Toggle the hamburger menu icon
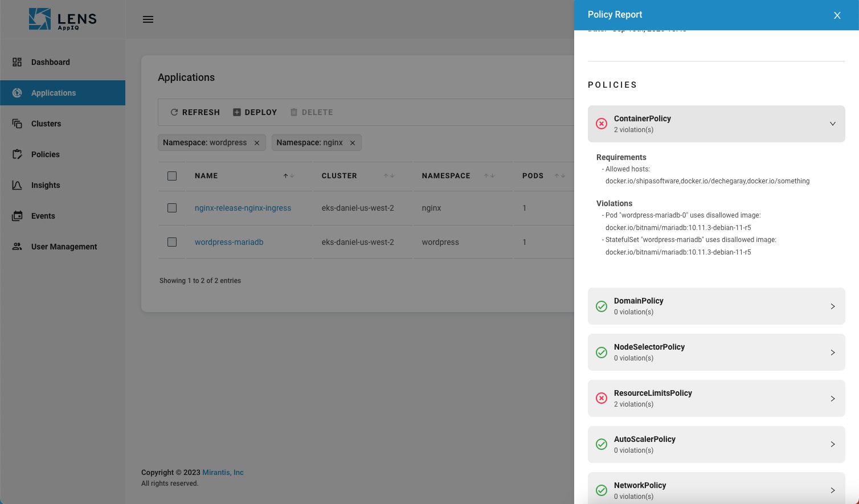The image size is (859, 504). (148, 19)
